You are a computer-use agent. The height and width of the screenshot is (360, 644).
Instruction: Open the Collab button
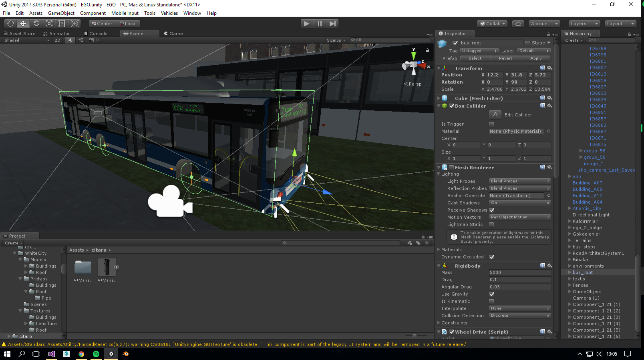click(x=493, y=24)
